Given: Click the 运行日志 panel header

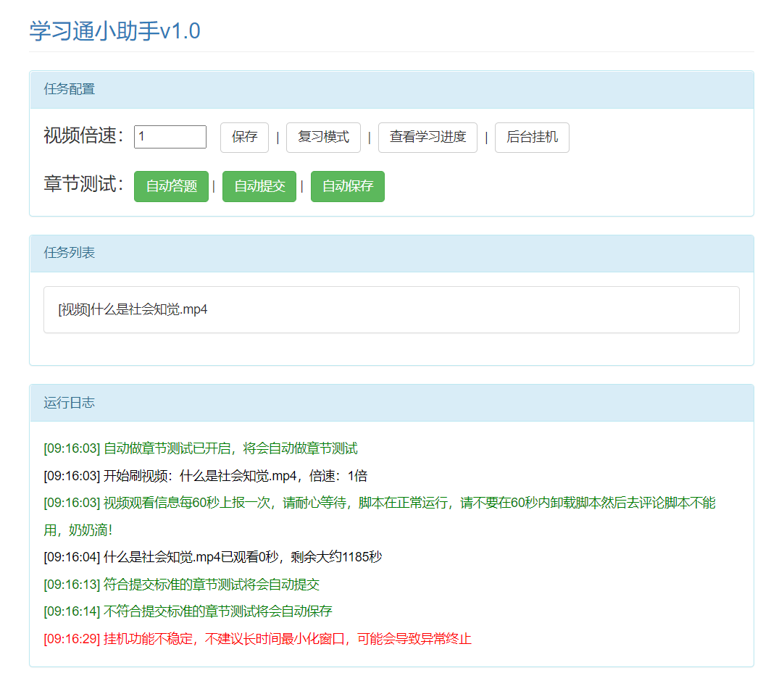Looking at the screenshot, I should coord(391,403).
